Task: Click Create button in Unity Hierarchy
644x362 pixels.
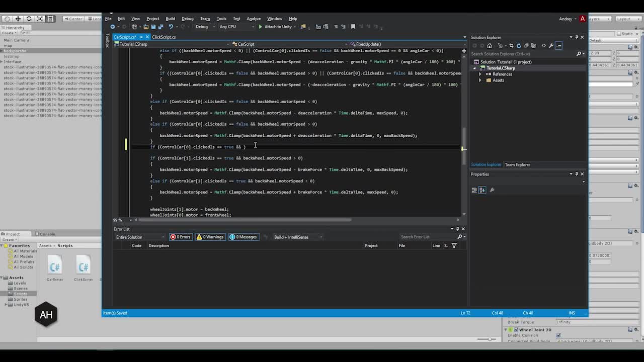Action: (8, 33)
